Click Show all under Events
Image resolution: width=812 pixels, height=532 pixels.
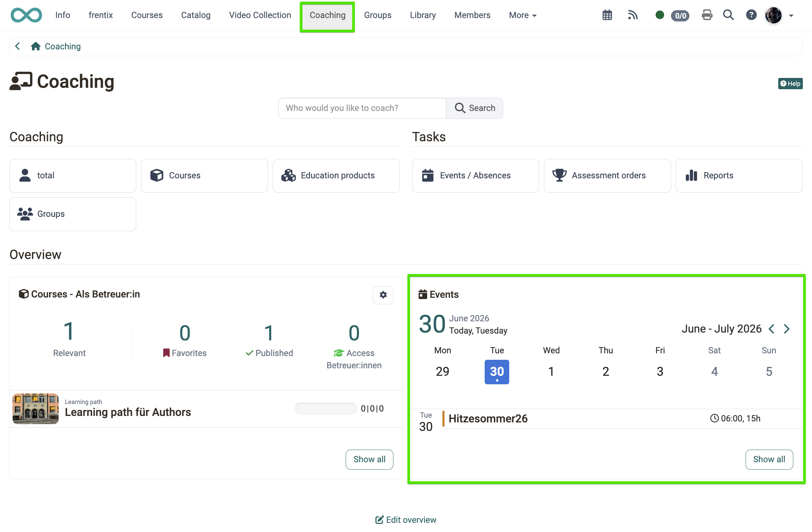coord(769,460)
